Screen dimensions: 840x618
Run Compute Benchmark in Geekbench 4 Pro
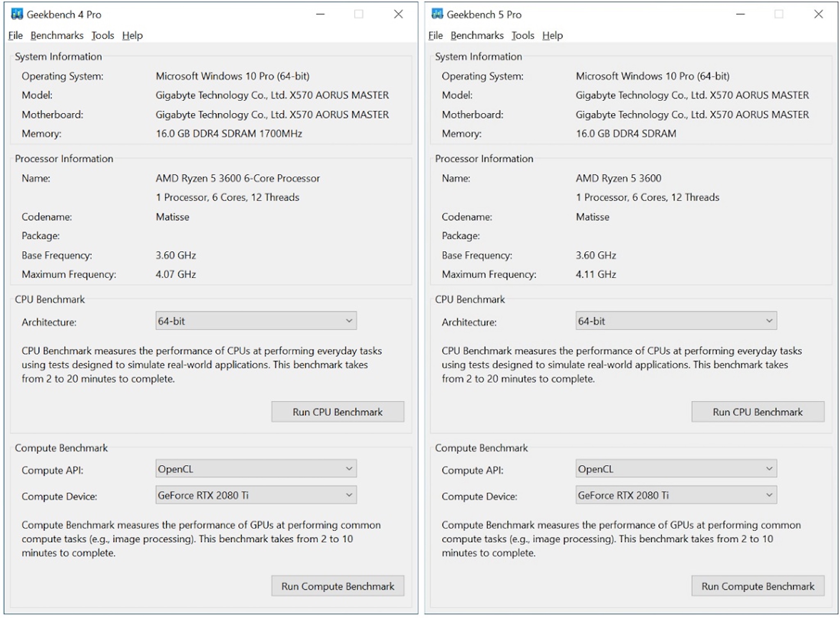[x=338, y=586]
